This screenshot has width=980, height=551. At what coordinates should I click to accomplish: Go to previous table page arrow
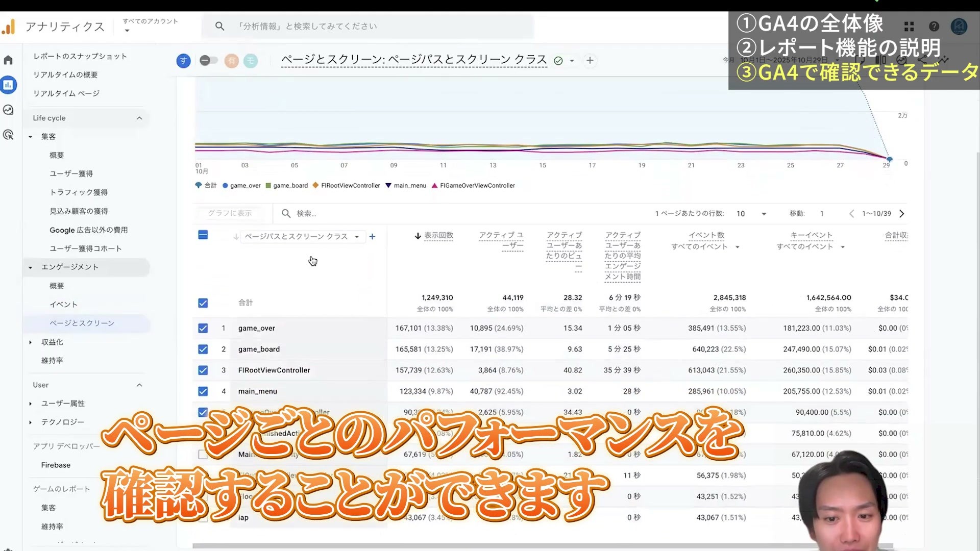[851, 214]
